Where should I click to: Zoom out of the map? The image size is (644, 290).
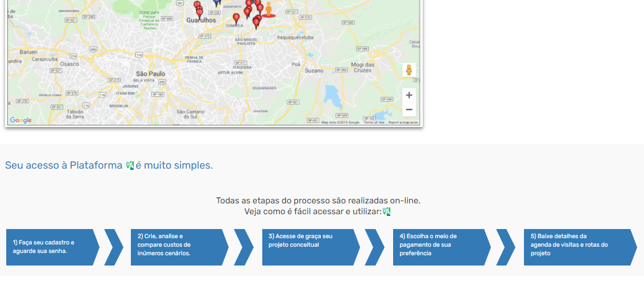pyautogui.click(x=408, y=109)
